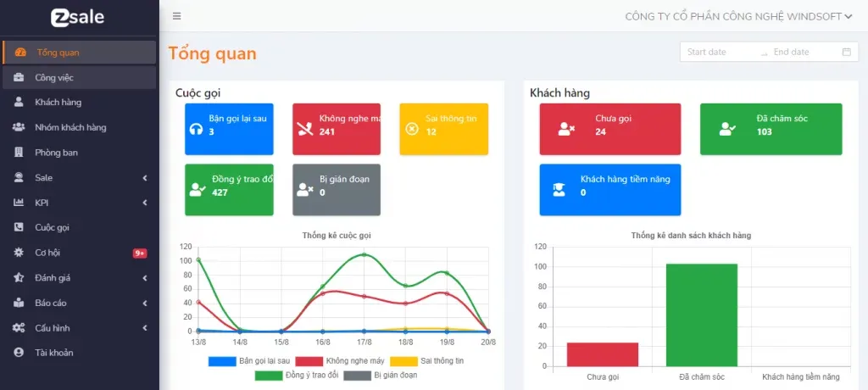The height and width of the screenshot is (390, 868).
Task: Click the Đã chăm sóc customer card
Action: point(771,129)
